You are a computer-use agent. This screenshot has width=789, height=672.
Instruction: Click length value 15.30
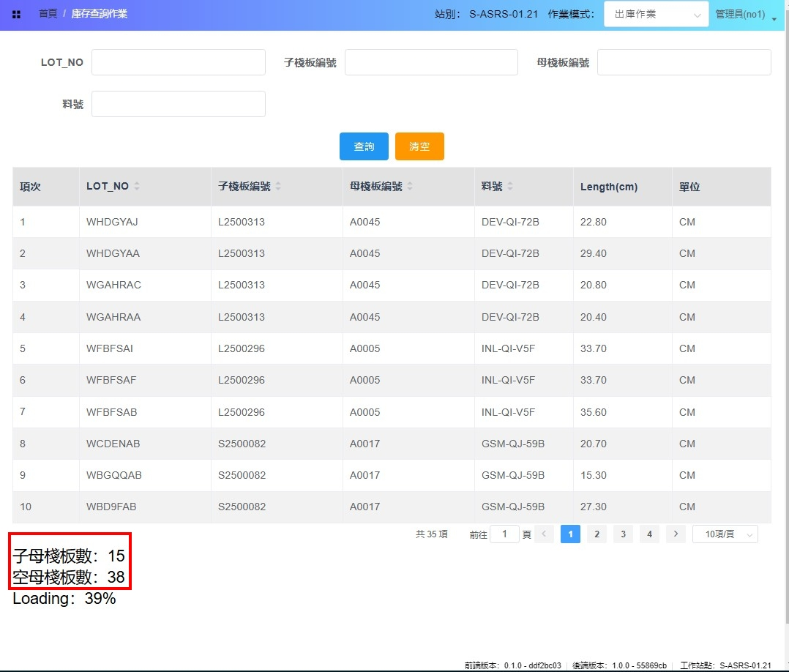point(594,475)
